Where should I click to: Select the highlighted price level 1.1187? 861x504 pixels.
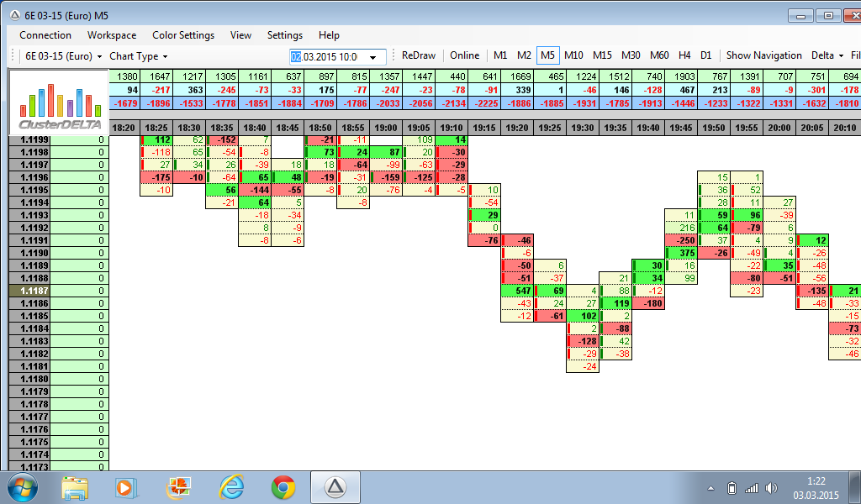pos(29,291)
